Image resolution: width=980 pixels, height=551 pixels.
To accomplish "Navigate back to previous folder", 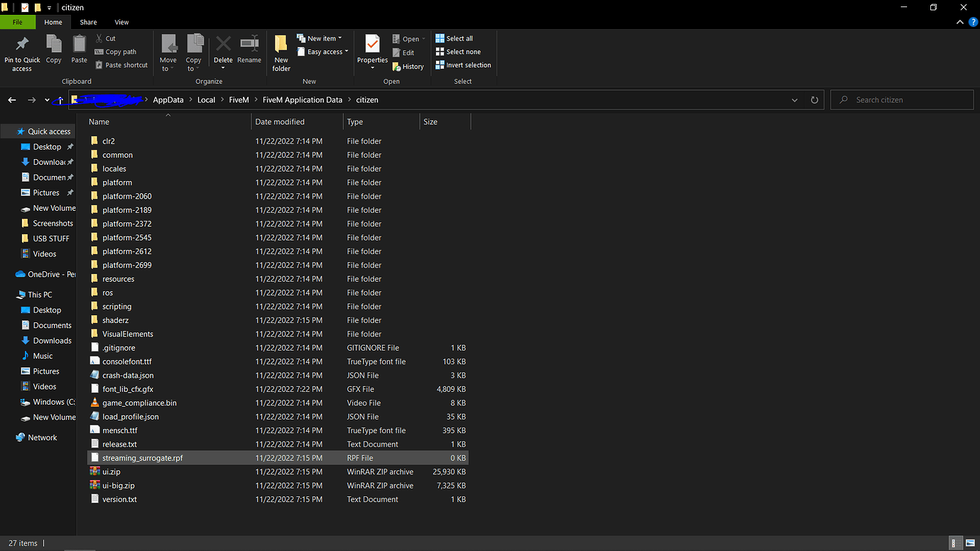I will click(x=12, y=100).
